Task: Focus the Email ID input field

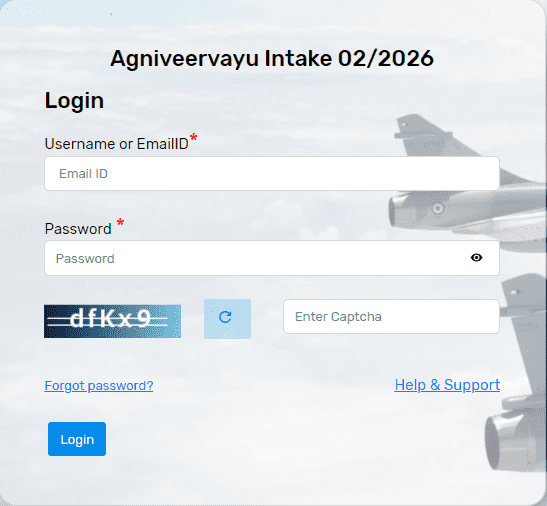Action: point(272,173)
